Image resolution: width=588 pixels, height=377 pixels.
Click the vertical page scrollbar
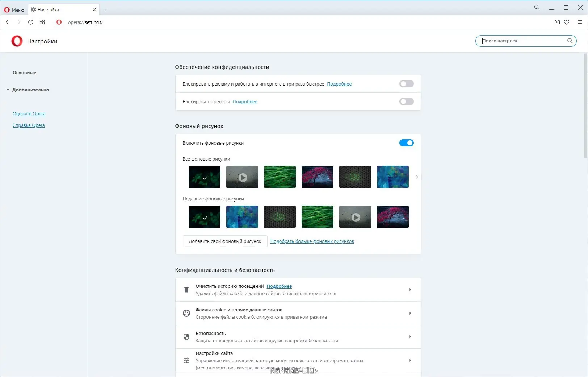(585, 106)
